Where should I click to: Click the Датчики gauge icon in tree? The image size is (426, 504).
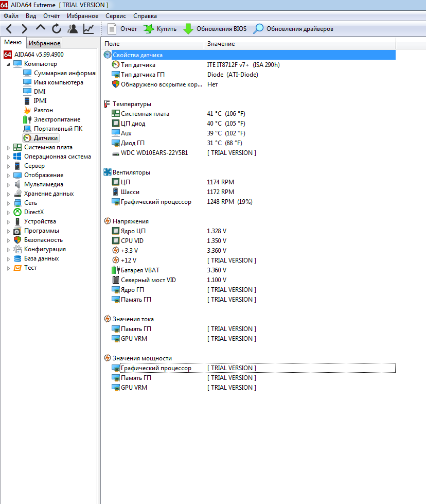tap(27, 138)
